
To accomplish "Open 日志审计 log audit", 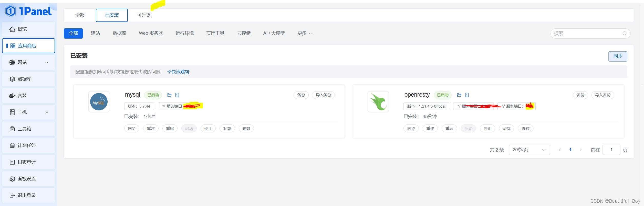I will (28, 162).
